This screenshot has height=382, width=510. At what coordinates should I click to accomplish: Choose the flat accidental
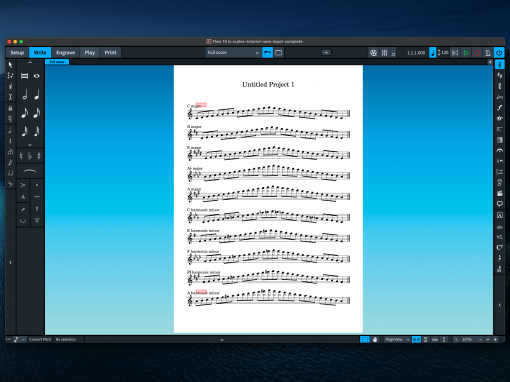coord(30,156)
